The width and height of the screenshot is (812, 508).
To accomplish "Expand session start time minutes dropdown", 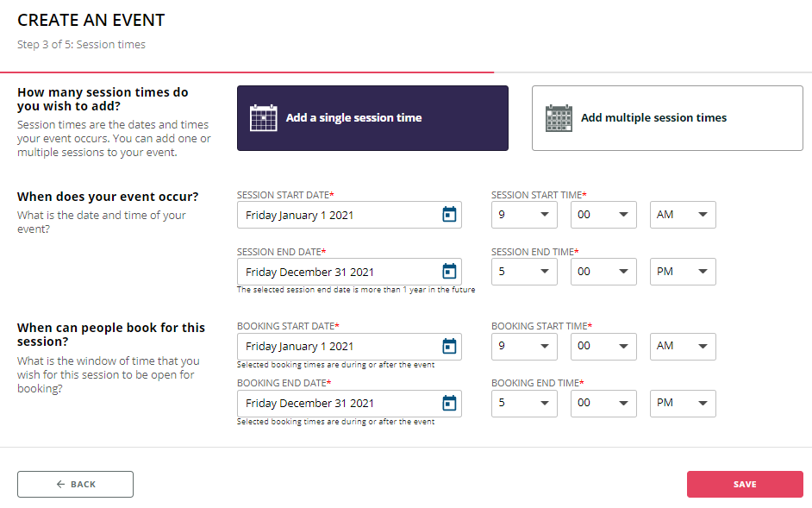I will tap(603, 215).
